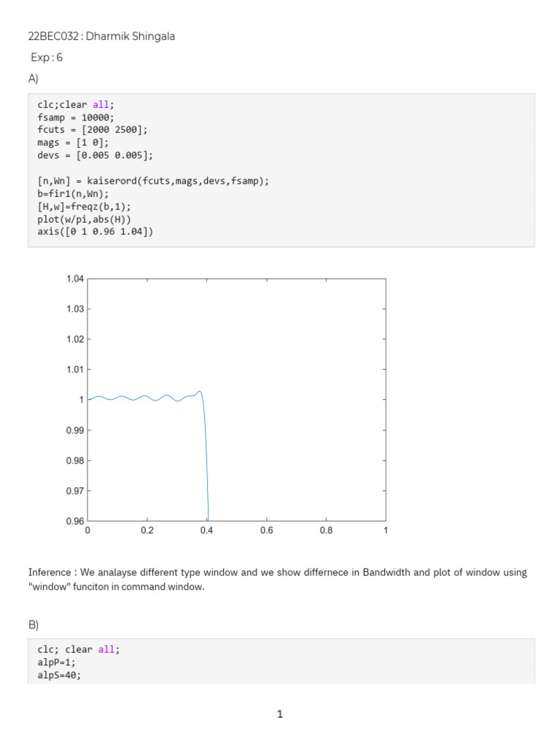Click the kaiserord function call line
This screenshot has width=560, height=747.
[158, 181]
